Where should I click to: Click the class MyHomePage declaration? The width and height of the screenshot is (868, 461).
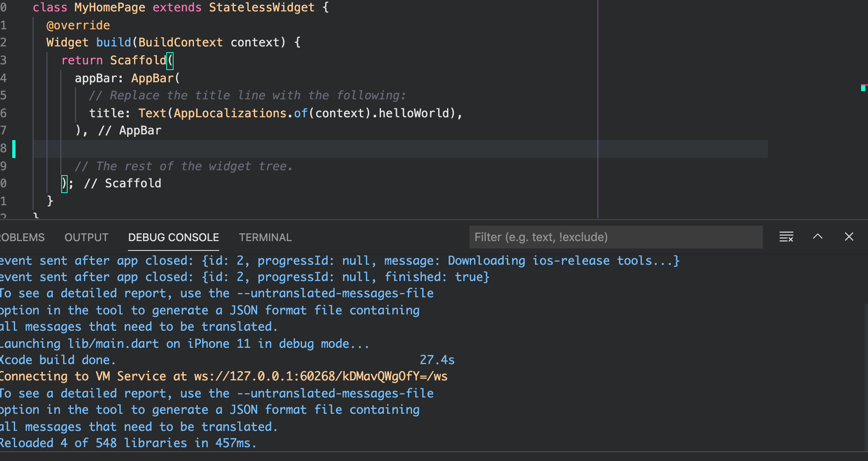point(163,7)
